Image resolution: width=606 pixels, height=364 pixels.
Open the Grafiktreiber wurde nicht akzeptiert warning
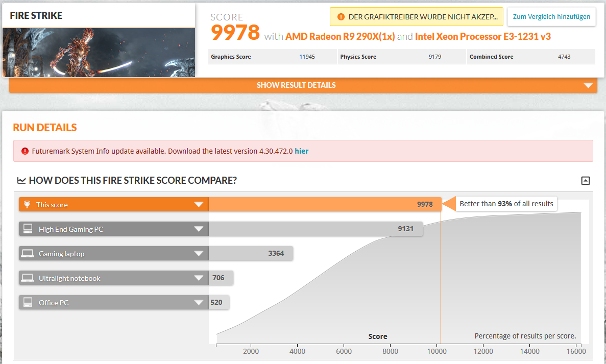coord(417,17)
